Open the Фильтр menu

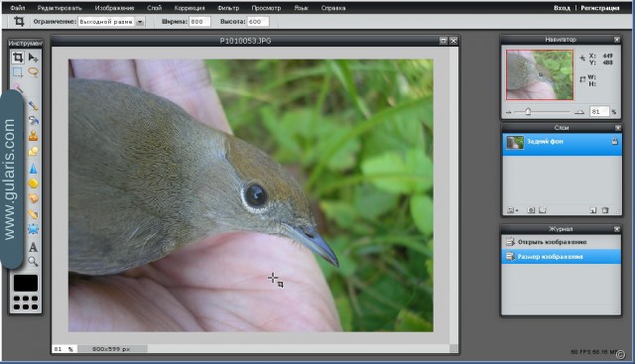tap(228, 8)
